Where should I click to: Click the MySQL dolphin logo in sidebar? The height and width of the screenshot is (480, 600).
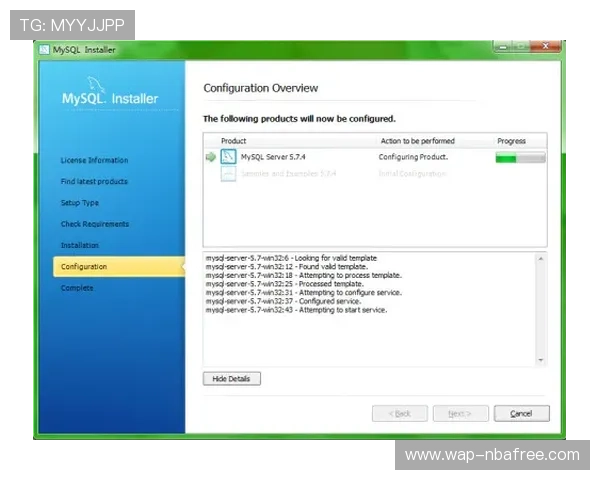[x=95, y=84]
